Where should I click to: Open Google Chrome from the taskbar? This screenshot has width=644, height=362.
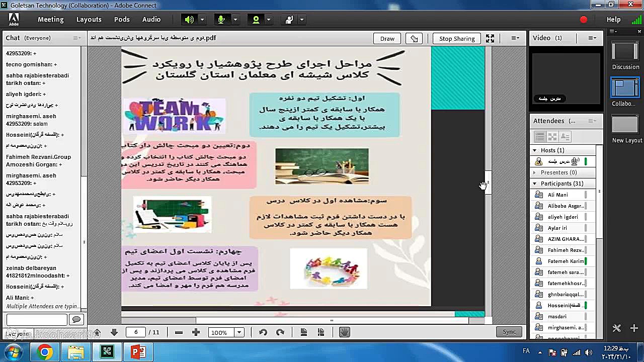pyautogui.click(x=45, y=352)
